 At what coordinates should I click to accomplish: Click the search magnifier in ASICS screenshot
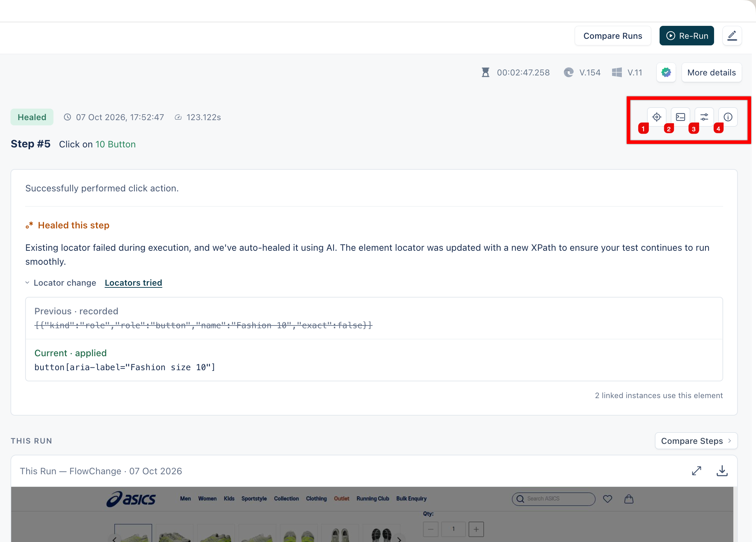click(x=520, y=499)
